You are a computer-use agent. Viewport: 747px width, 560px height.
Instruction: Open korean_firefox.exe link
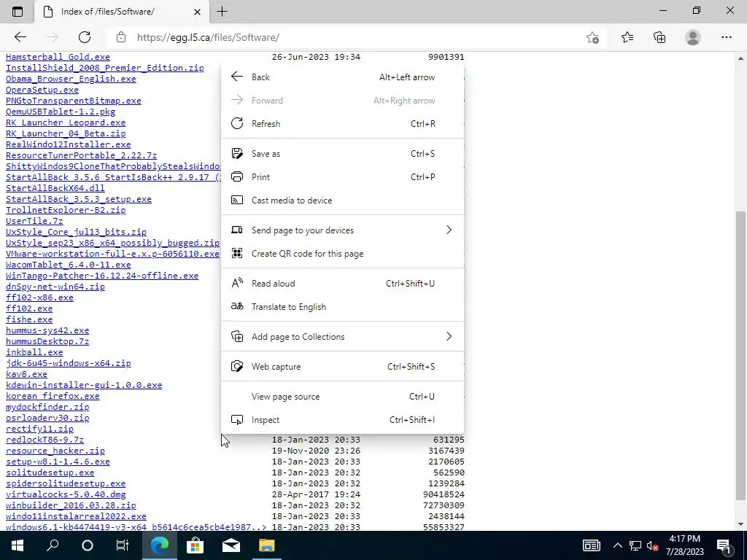click(53, 397)
